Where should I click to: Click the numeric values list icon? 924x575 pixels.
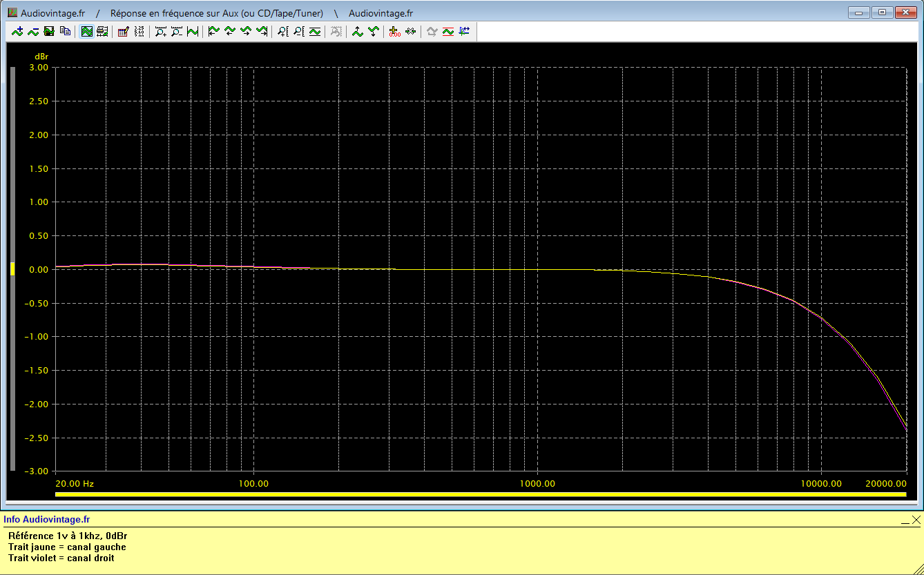(x=139, y=31)
